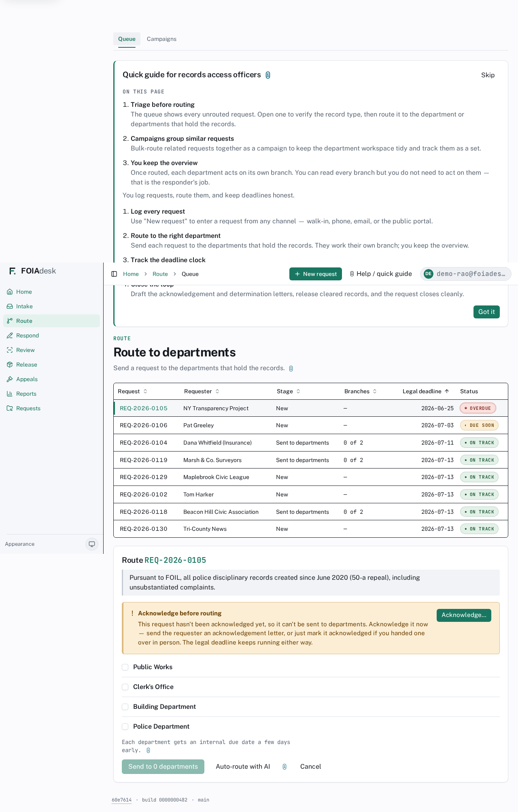The image size is (518, 812).
Task: Click the 60e7614 commit hash
Action: [121, 800]
